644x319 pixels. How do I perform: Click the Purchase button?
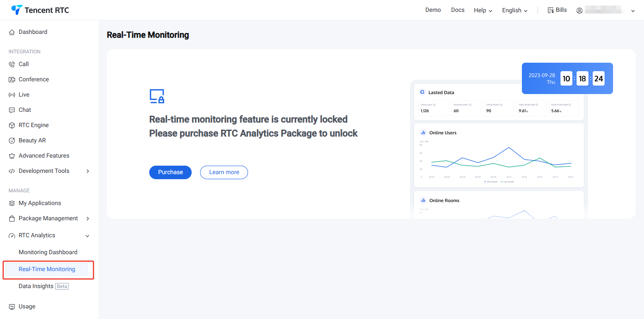170,172
